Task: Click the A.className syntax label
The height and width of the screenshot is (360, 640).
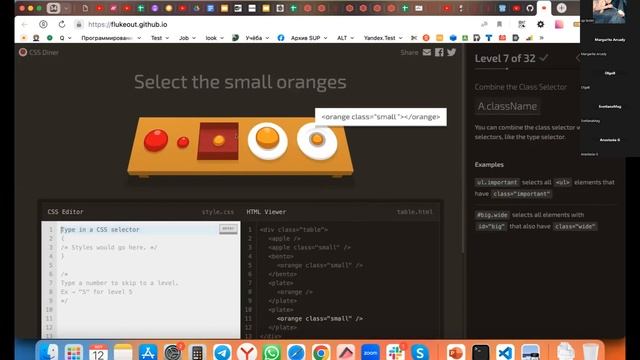Action: (507, 106)
